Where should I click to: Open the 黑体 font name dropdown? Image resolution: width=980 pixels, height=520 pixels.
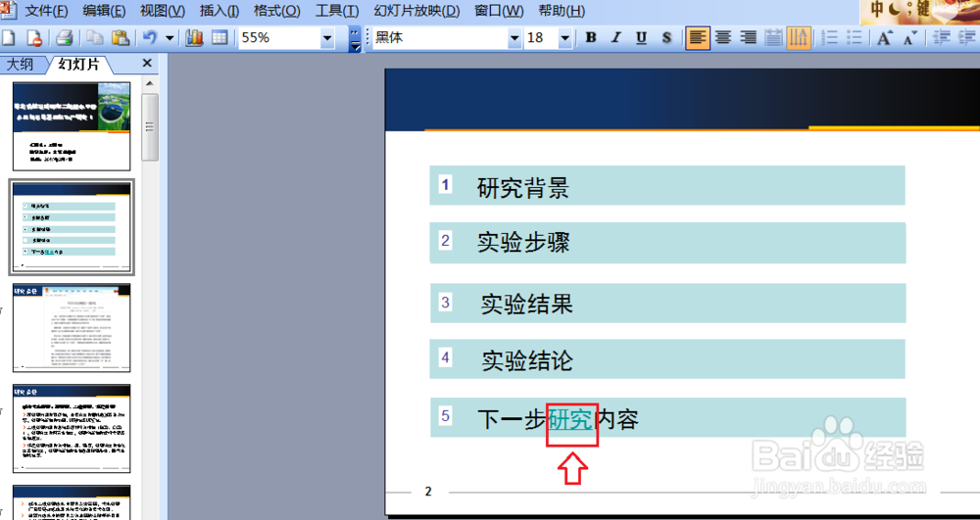514,38
